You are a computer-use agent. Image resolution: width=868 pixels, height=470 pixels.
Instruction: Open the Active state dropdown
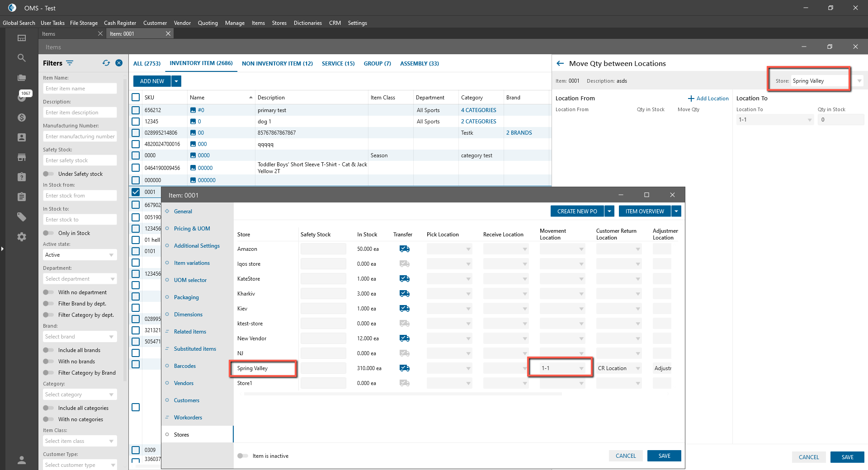(x=80, y=255)
